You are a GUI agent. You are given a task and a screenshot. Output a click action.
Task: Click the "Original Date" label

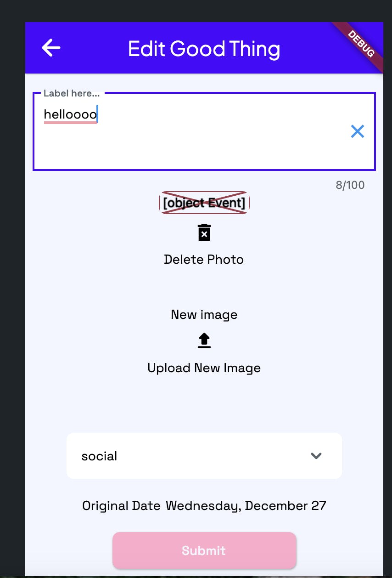coord(121,506)
